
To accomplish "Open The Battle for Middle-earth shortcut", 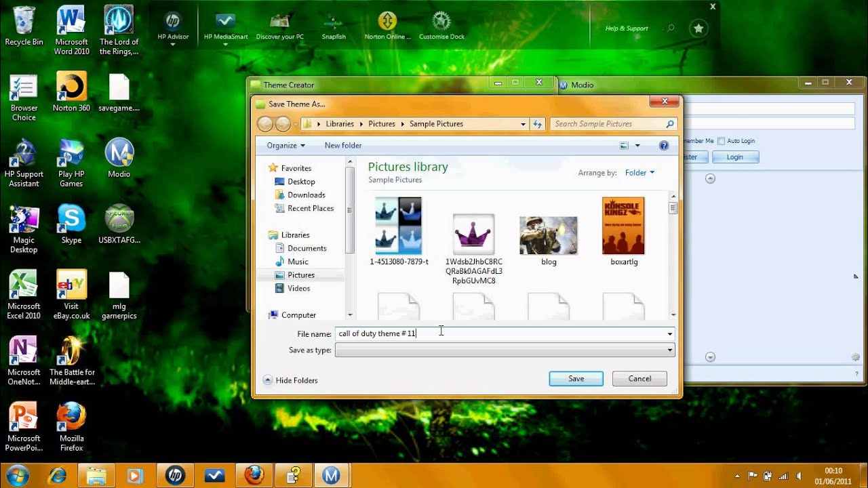I will coord(71,361).
